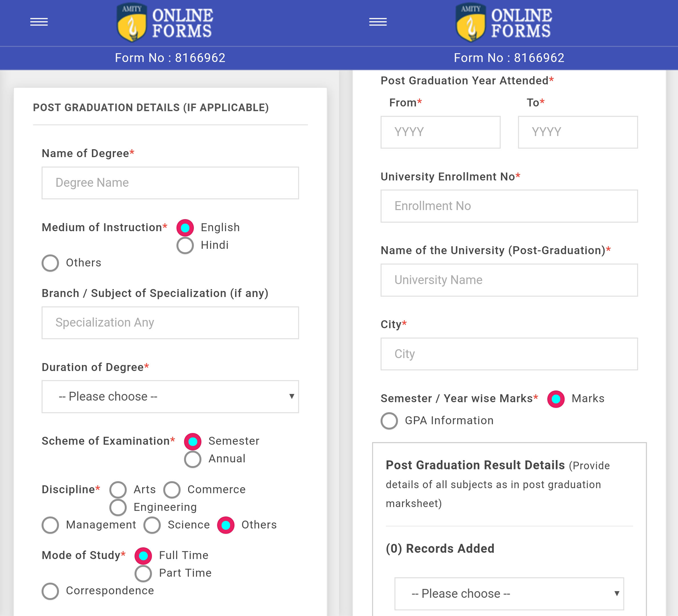Select Correspondence mode of study
The image size is (678, 616).
51,591
